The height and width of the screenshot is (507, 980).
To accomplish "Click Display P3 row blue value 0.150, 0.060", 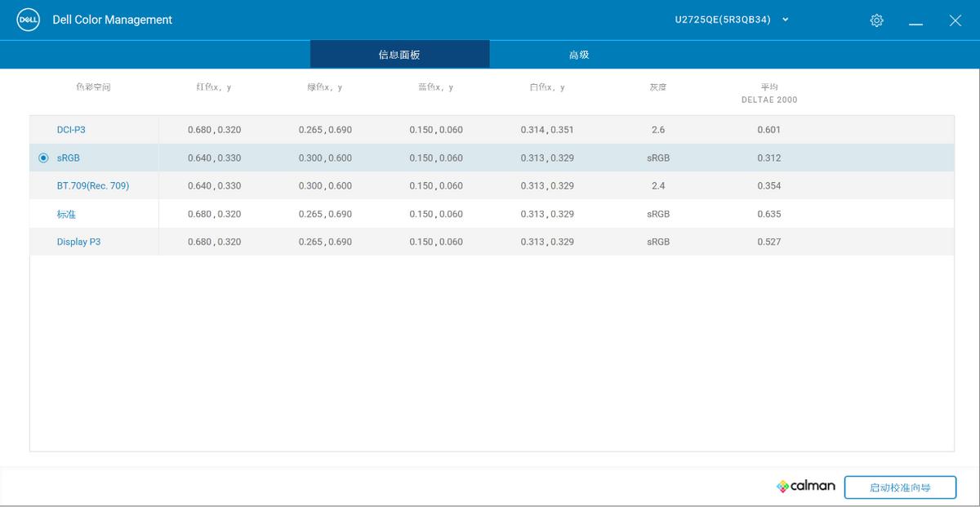I will pyautogui.click(x=436, y=242).
